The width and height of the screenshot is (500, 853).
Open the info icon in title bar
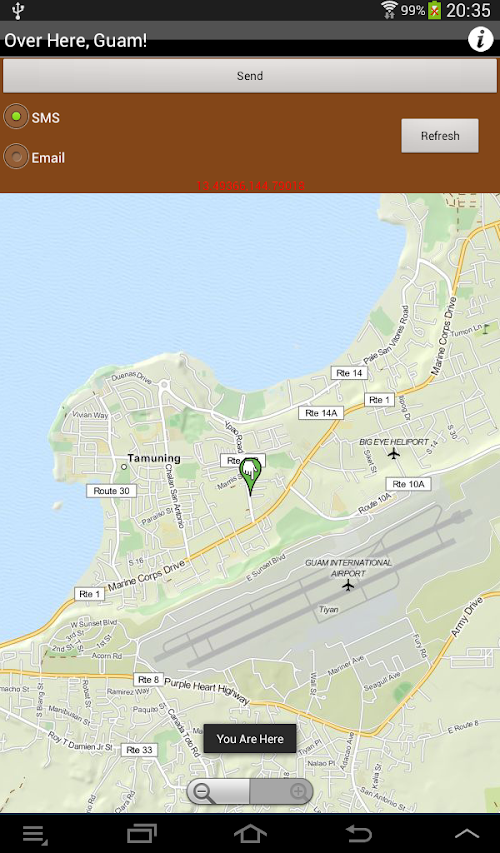480,40
